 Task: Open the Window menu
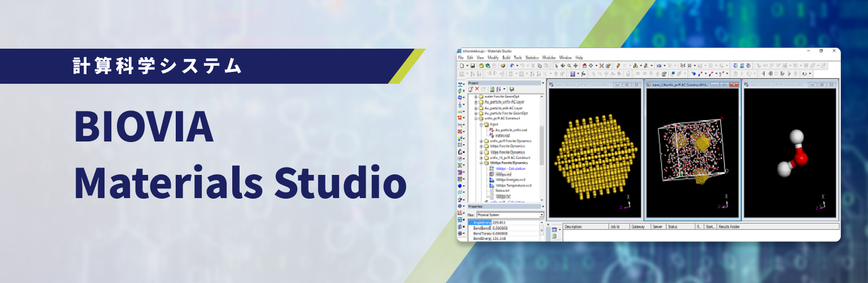pos(565,57)
